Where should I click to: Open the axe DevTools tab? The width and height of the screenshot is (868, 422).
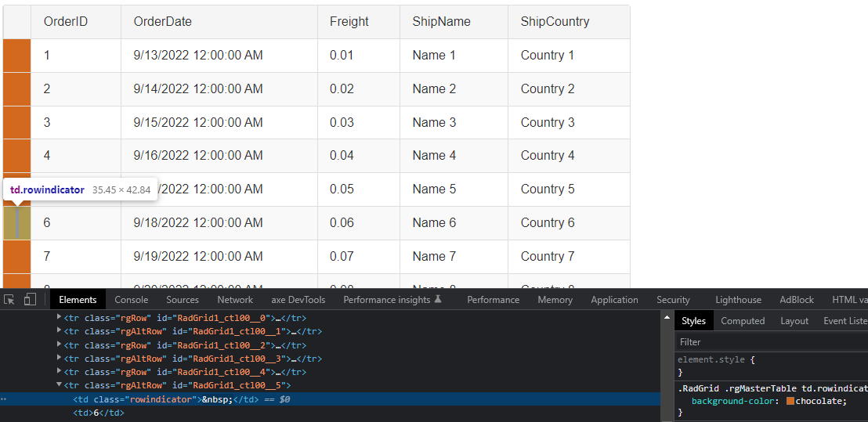point(298,300)
